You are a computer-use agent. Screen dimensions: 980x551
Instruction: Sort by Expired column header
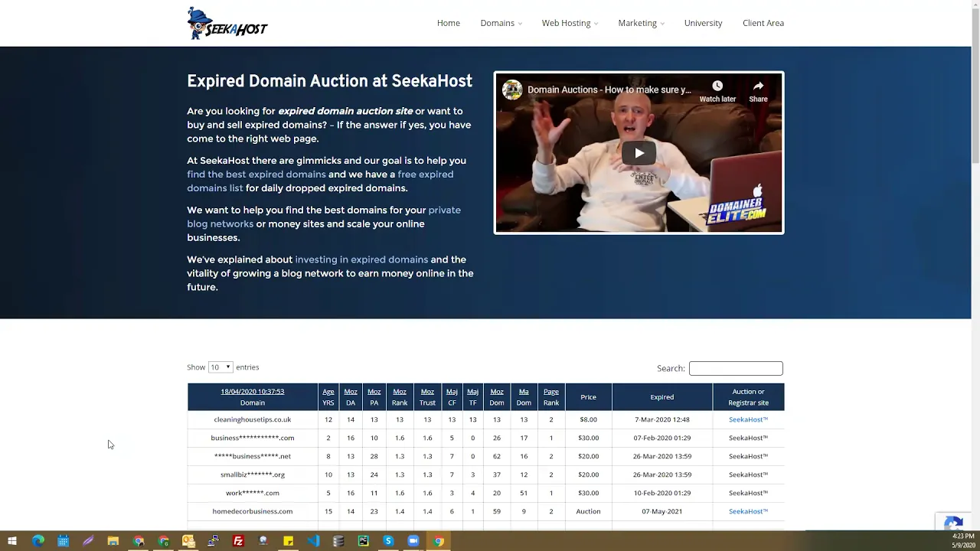coord(662,396)
